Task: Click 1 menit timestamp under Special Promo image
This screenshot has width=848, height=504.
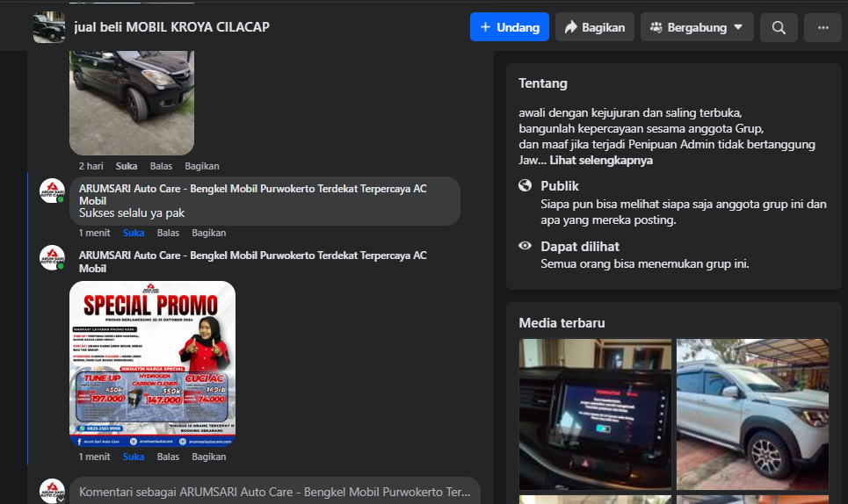Action: 94,457
